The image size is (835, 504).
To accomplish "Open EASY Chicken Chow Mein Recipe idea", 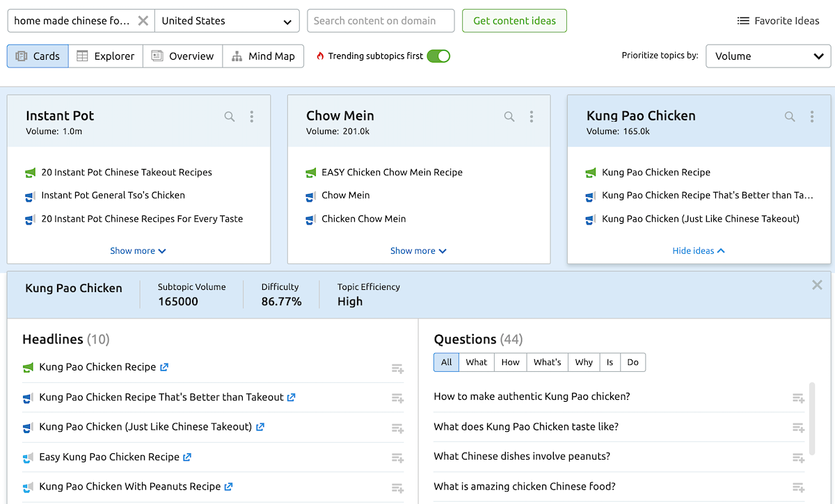I will 392,172.
